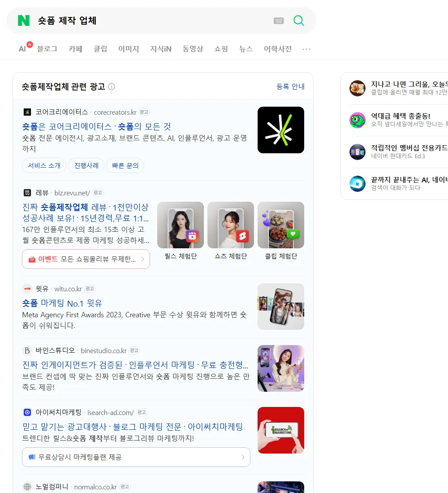
Task: Click the 광고 badge beside biz.revu.net
Action: (x=98, y=193)
